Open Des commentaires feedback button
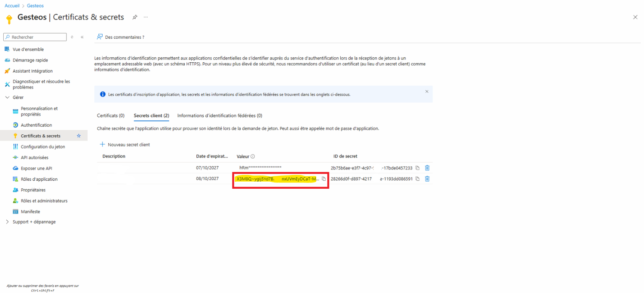 coord(120,37)
